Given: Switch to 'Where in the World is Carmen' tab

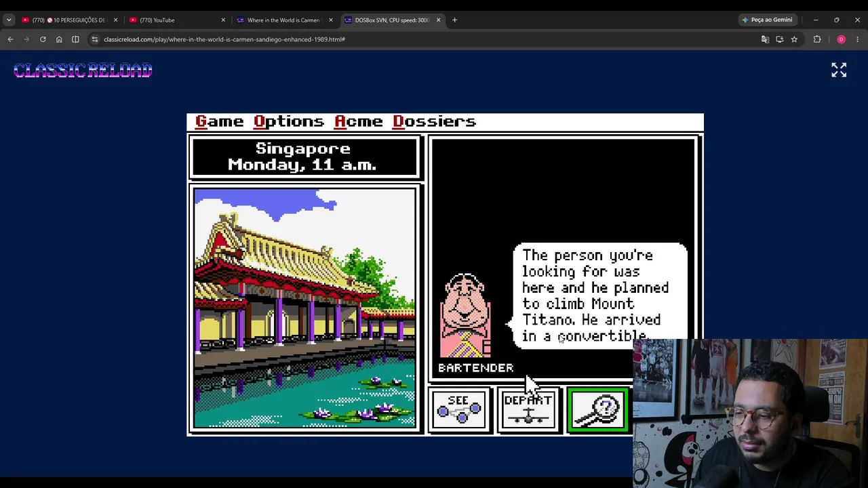Looking at the screenshot, I should coord(283,20).
